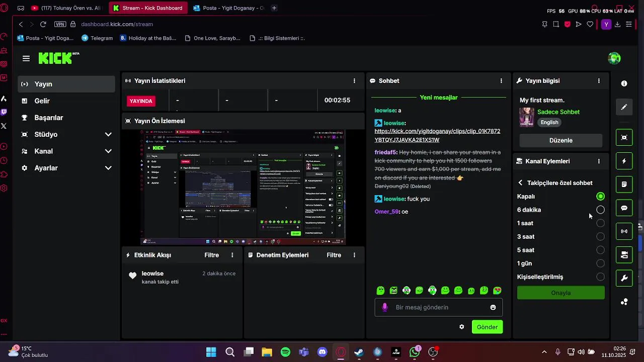Open Yayın bilgisi three-dot menu
The height and width of the screenshot is (362, 644).
pos(599,80)
